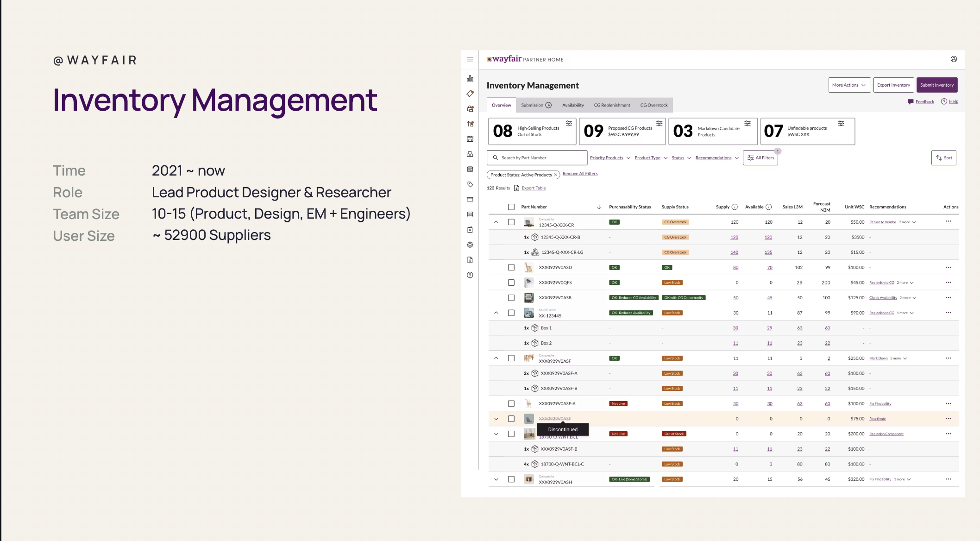Check the XX-123445 row checkbox
Viewport: 980px width, 541px height.
pos(511,313)
